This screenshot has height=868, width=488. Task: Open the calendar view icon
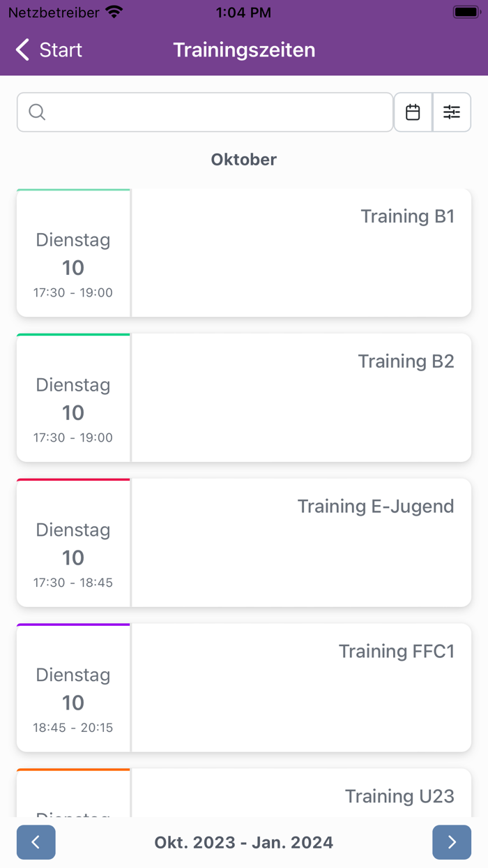[413, 112]
